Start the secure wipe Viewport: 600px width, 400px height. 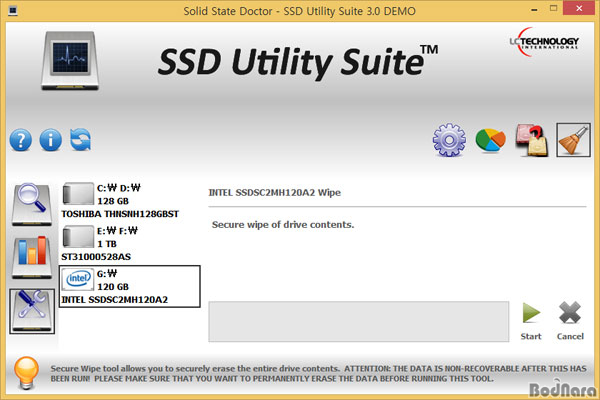531,321
